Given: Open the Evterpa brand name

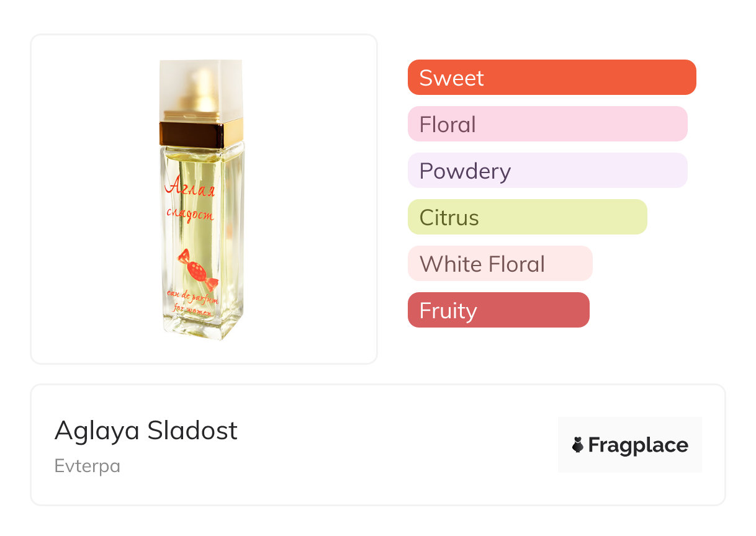Looking at the screenshot, I should click(x=88, y=466).
